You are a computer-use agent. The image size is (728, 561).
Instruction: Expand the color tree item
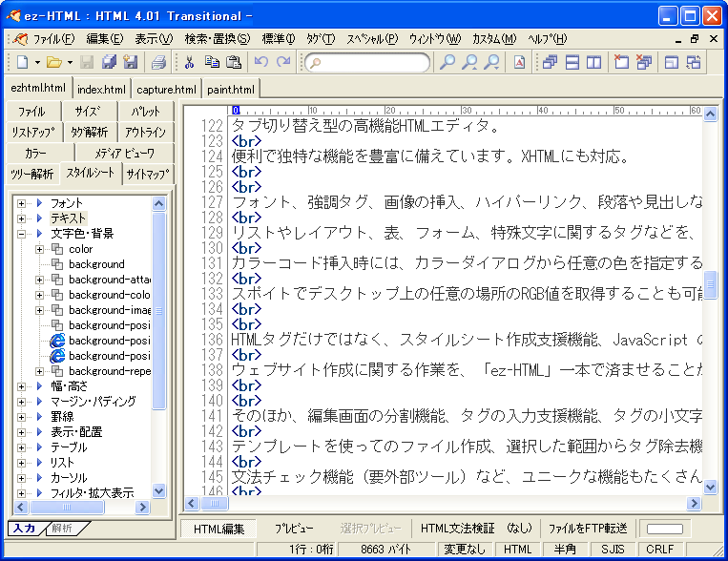click(39, 249)
